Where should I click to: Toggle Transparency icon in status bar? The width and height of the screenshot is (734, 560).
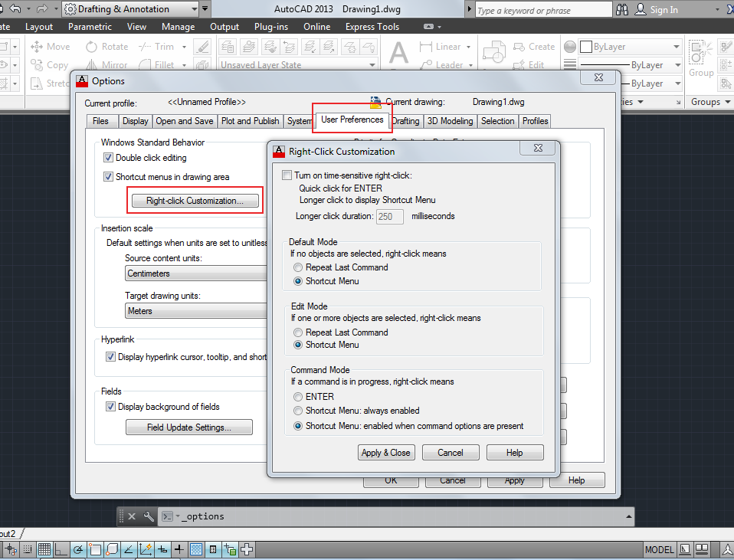(x=196, y=550)
